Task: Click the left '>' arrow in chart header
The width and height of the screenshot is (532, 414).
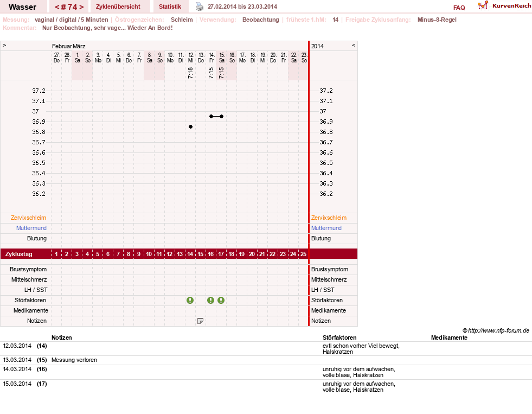Action: click(x=4, y=45)
